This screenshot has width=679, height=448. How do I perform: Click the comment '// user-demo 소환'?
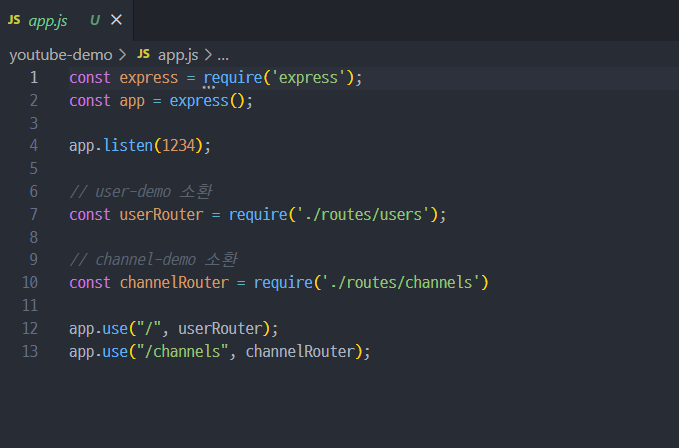pos(141,191)
